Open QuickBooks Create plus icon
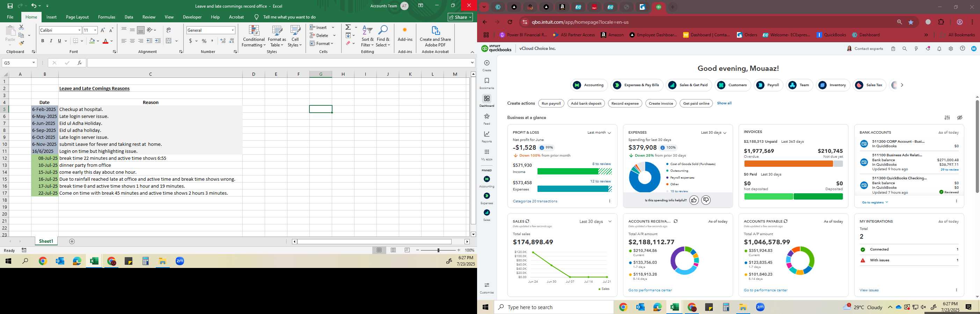 coord(487,63)
